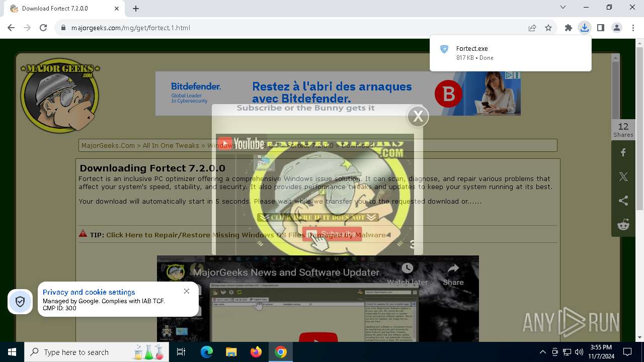Open a new browser tab
This screenshot has width=644, height=362.
click(136, 9)
